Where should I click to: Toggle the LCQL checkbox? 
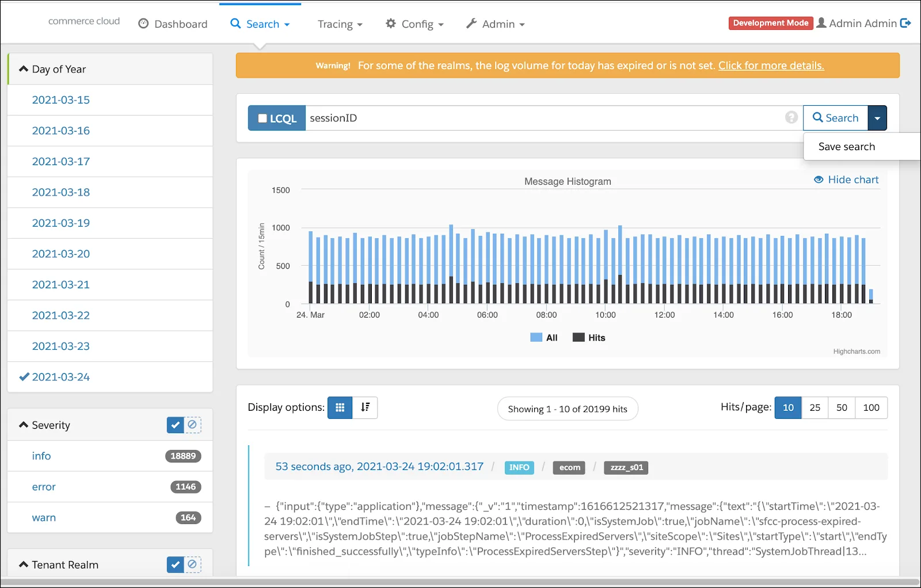[x=262, y=119]
